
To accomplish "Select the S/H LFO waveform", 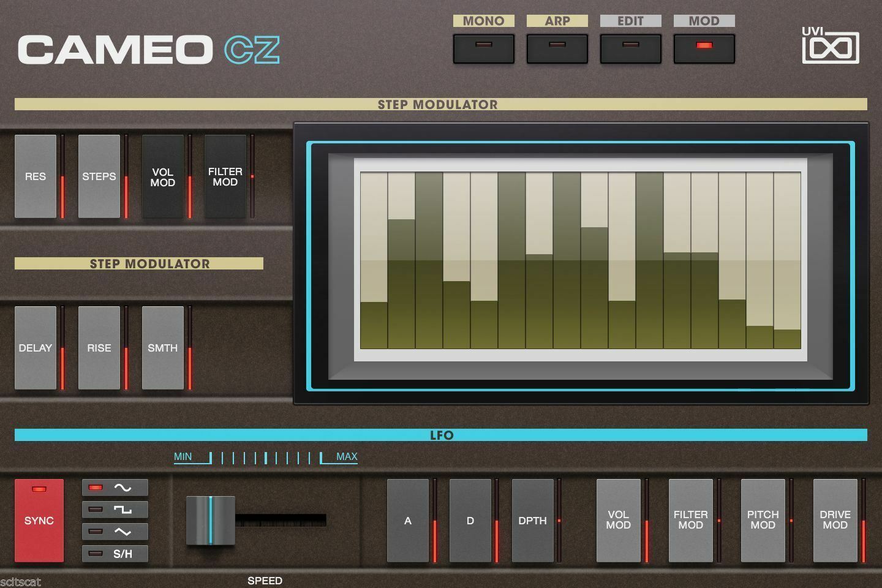I will click(115, 554).
